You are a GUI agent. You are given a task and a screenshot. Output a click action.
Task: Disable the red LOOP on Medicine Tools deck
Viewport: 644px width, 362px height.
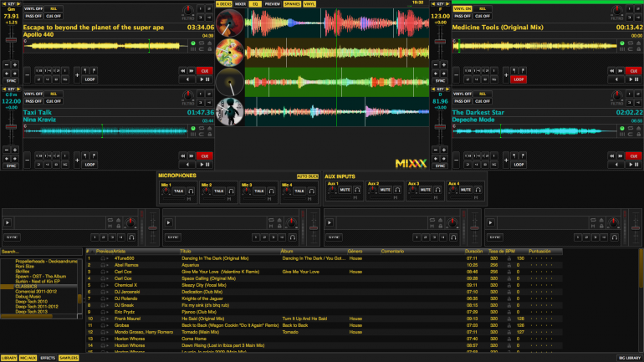(x=519, y=79)
